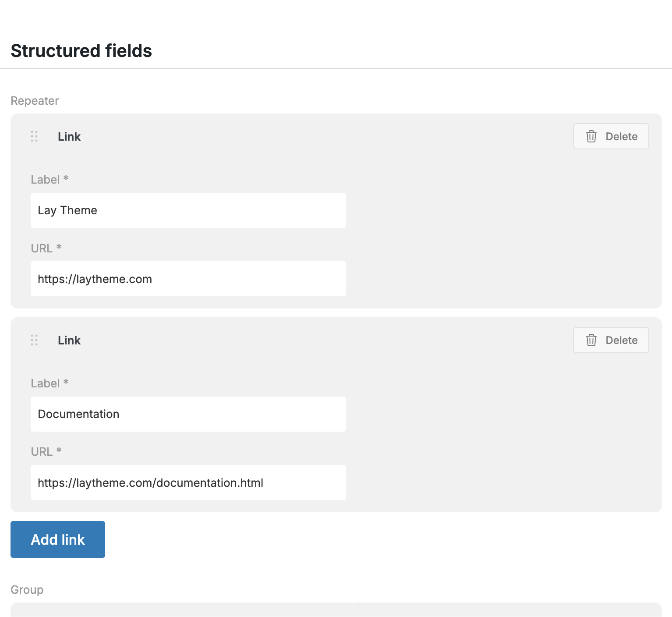The width and height of the screenshot is (672, 617).
Task: Click the Link title above Lay Theme
Action: coord(69,137)
